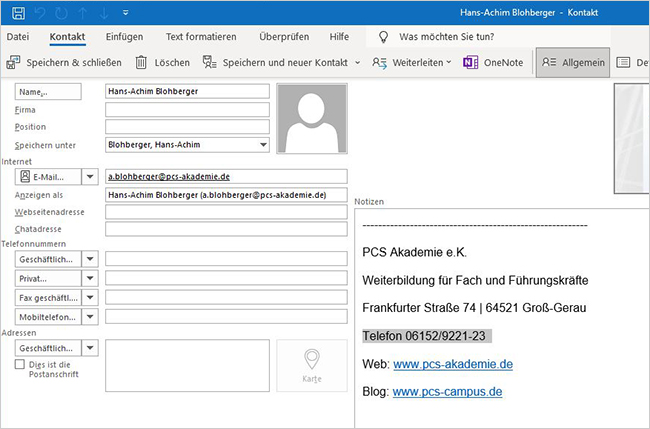650x429 pixels.
Task: Click the lightbulb Tell Me icon
Action: (x=383, y=37)
